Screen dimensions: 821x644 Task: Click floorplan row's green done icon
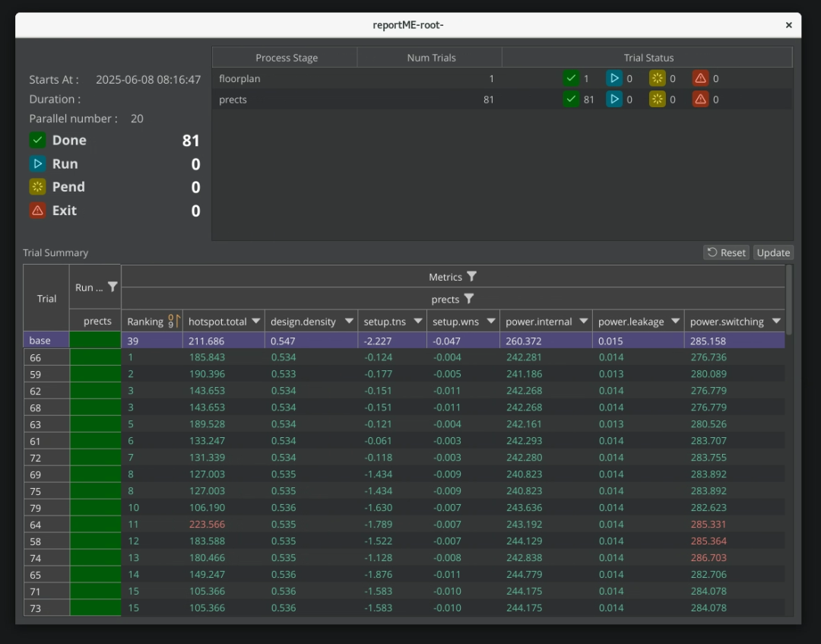pyautogui.click(x=571, y=78)
